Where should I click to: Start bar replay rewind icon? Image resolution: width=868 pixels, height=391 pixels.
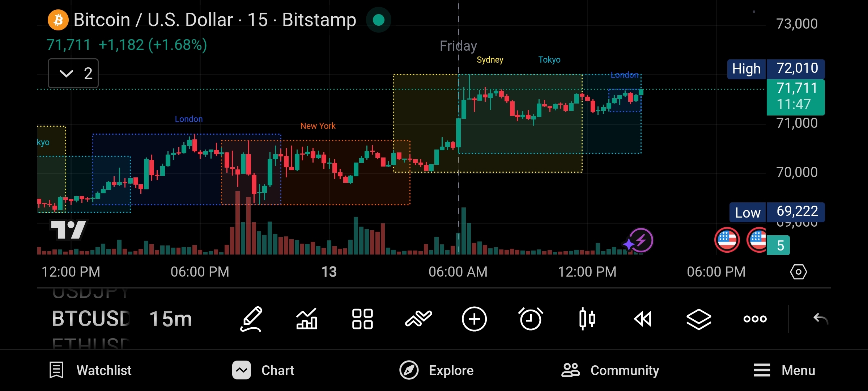coord(643,319)
